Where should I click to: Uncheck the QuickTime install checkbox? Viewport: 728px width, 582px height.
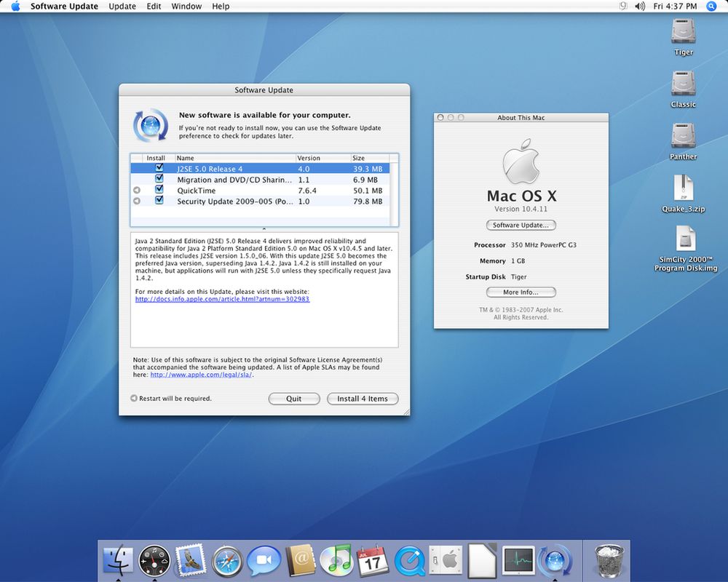(159, 190)
